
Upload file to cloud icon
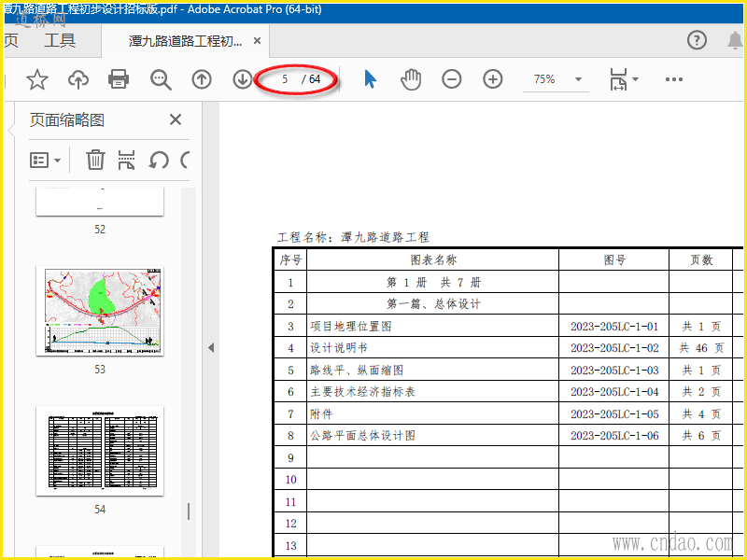pos(78,79)
